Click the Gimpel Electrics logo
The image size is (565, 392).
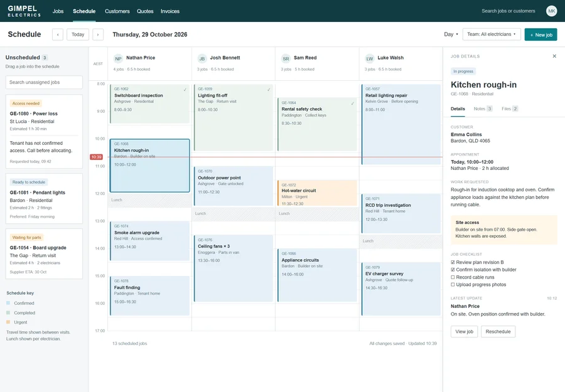[24, 11]
